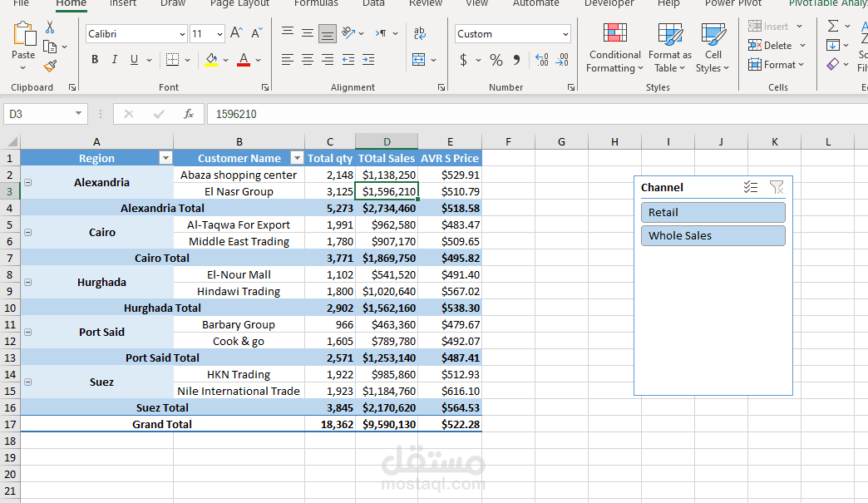Click the Format cells button

(x=776, y=65)
